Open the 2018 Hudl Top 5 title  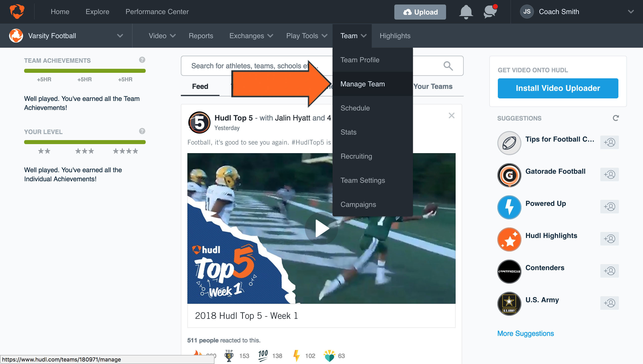246,316
